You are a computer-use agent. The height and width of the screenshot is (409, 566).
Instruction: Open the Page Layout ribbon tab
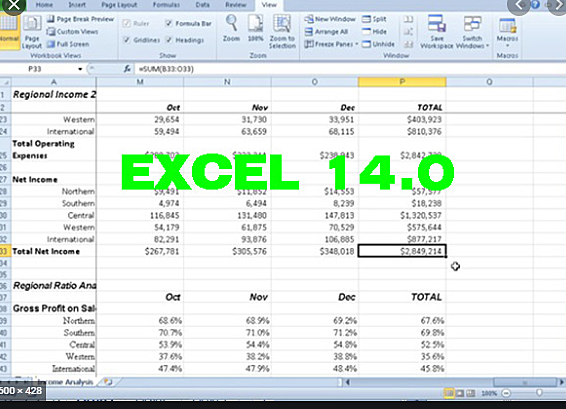119,5
